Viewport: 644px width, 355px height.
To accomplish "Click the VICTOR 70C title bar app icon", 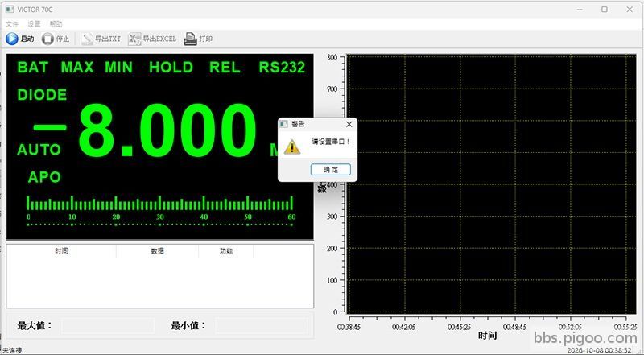I will pyautogui.click(x=10, y=9).
